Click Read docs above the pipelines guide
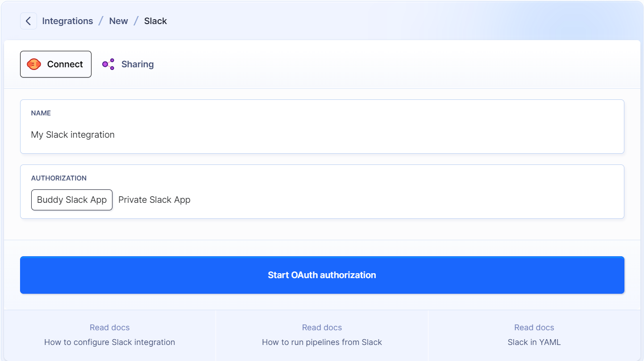 click(322, 328)
